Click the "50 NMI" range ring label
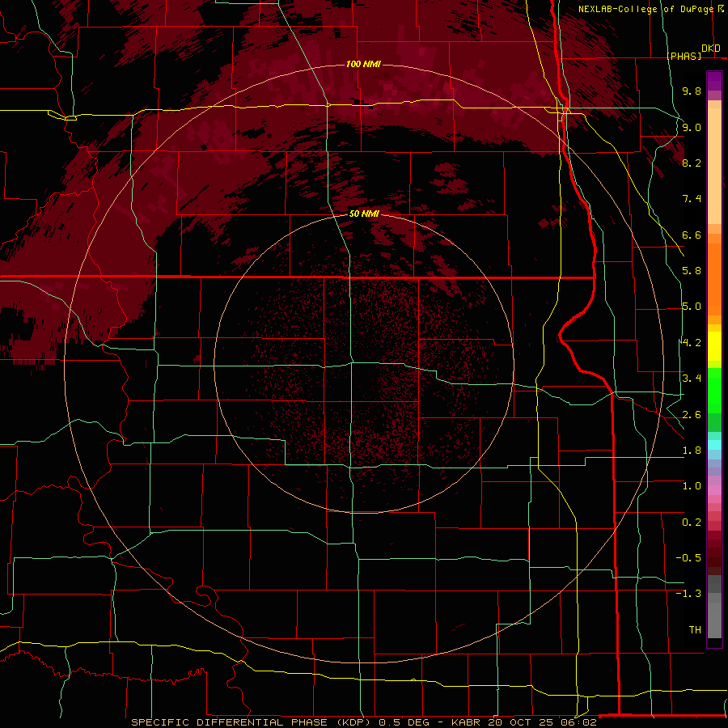The width and height of the screenshot is (728, 728). [x=364, y=214]
